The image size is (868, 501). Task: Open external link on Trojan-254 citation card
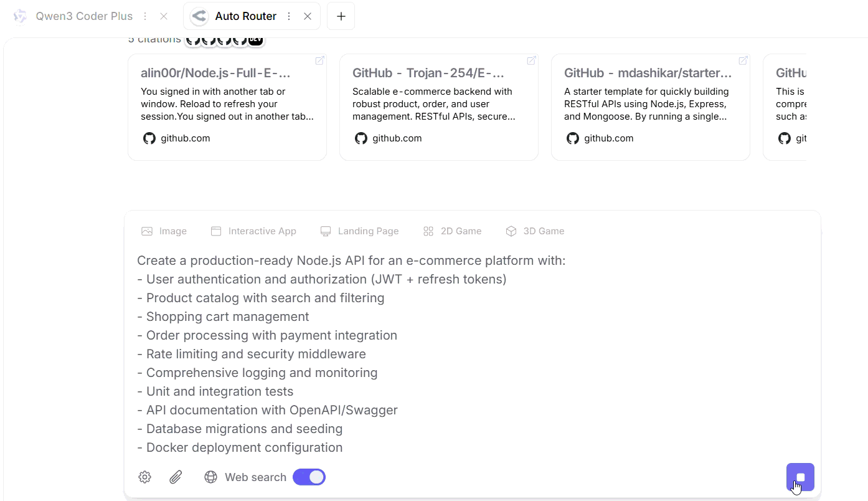531,60
